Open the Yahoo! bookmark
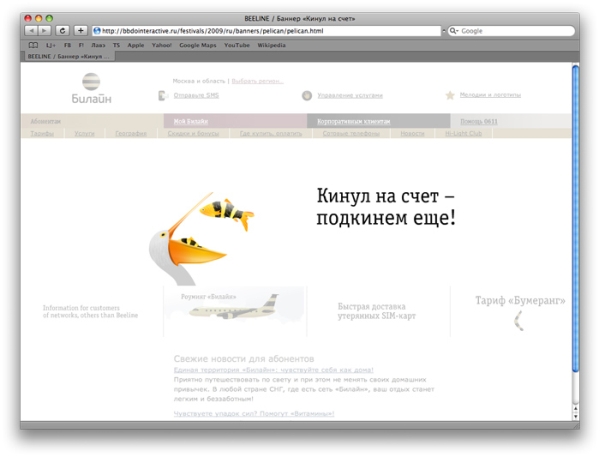Screen dimensions: 600x457 [161, 45]
